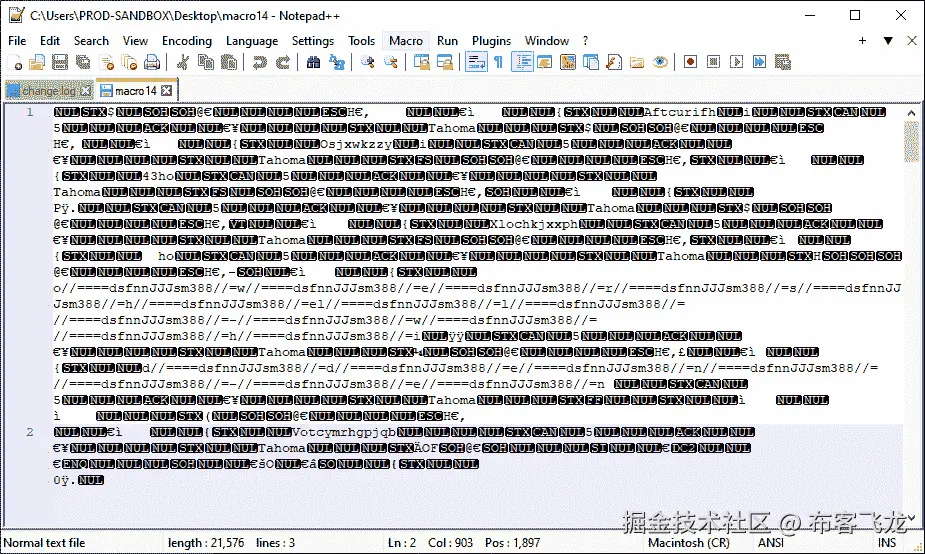
Task: Open user defined language dialog icon
Action: point(544,62)
